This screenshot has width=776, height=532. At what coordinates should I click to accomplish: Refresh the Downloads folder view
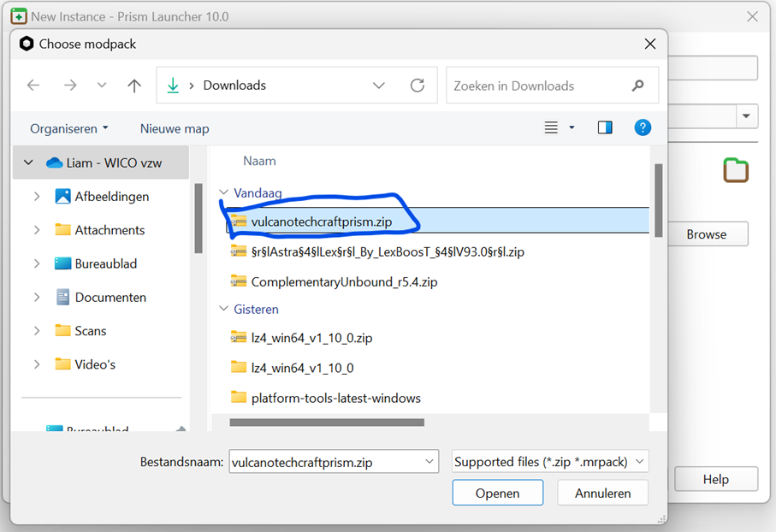coord(418,86)
